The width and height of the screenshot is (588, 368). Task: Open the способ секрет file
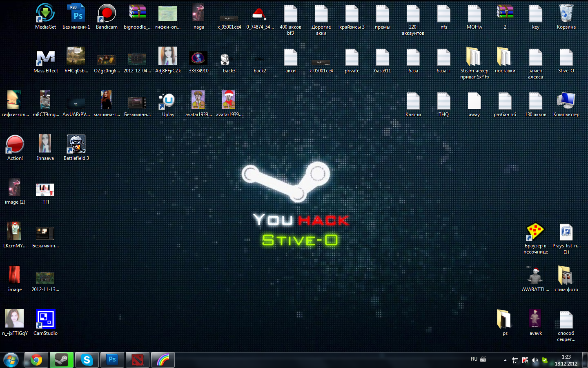[566, 325]
